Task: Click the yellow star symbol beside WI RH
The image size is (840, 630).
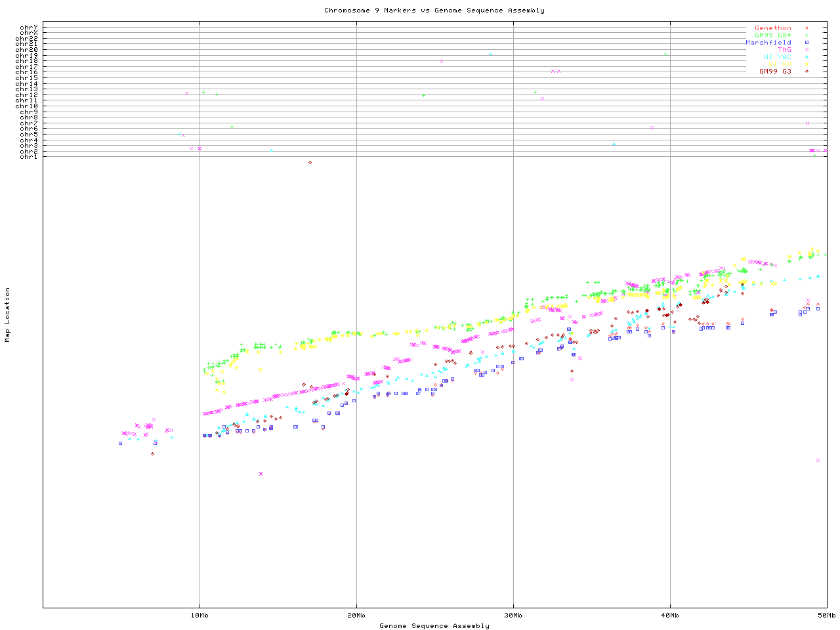Action: 807,64
